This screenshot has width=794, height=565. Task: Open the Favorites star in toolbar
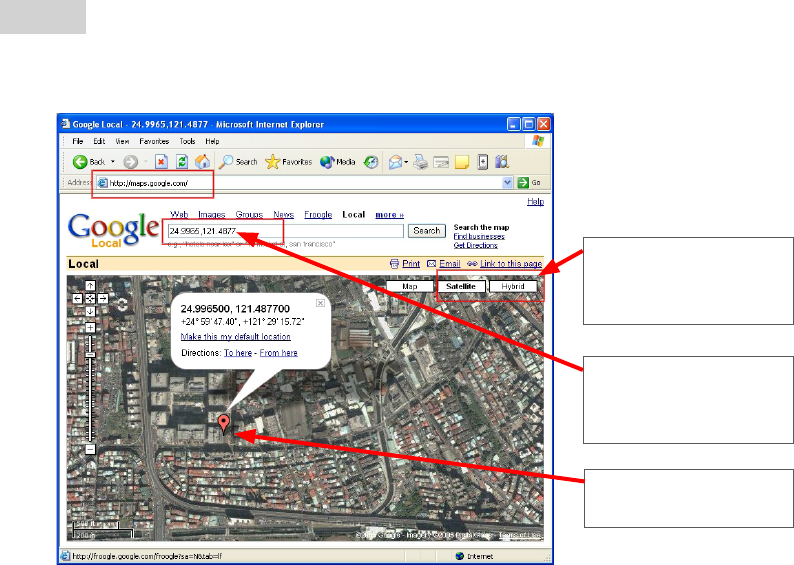(x=289, y=162)
